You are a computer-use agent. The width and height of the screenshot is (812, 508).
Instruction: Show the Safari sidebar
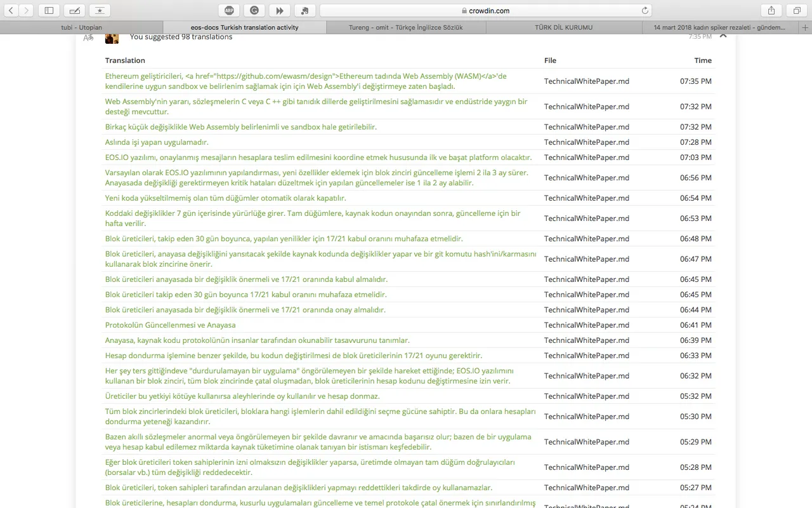[x=49, y=10]
